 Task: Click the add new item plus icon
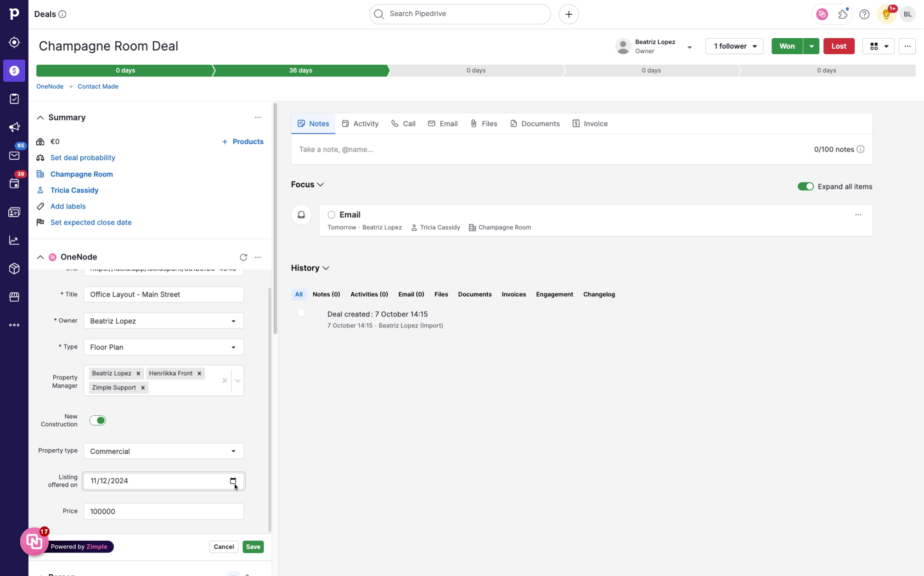(569, 14)
